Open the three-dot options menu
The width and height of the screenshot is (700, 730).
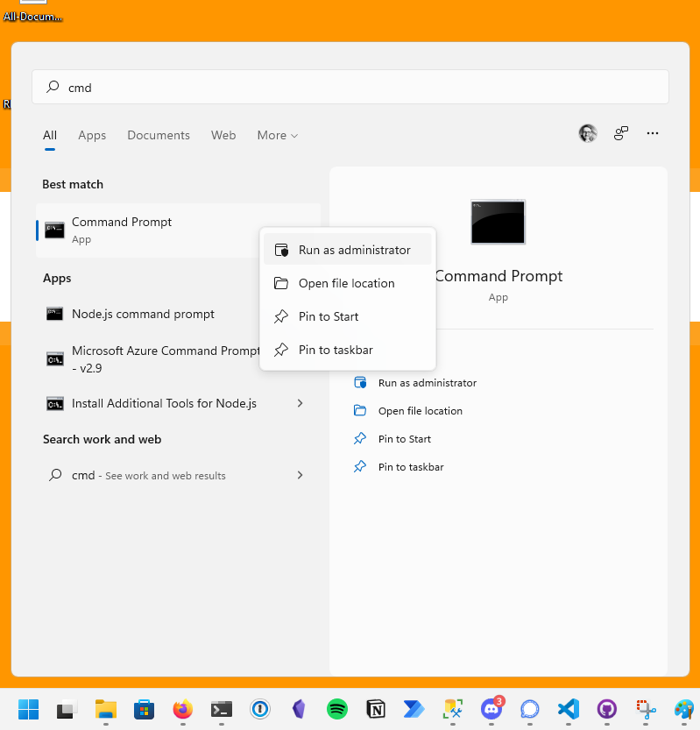(652, 133)
